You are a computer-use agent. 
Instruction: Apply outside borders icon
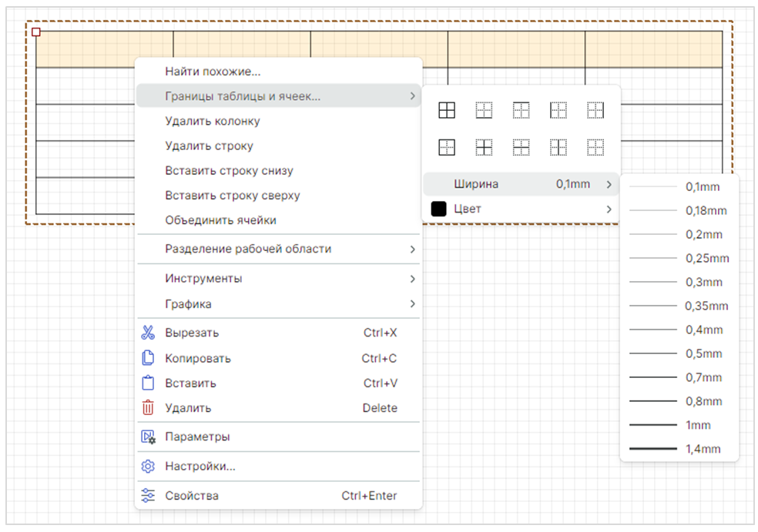pyautogui.click(x=447, y=147)
